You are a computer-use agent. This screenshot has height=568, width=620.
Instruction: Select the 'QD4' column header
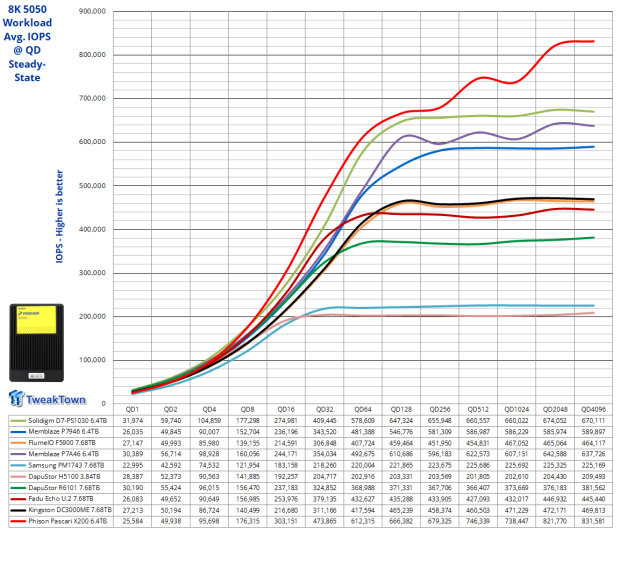click(x=209, y=409)
